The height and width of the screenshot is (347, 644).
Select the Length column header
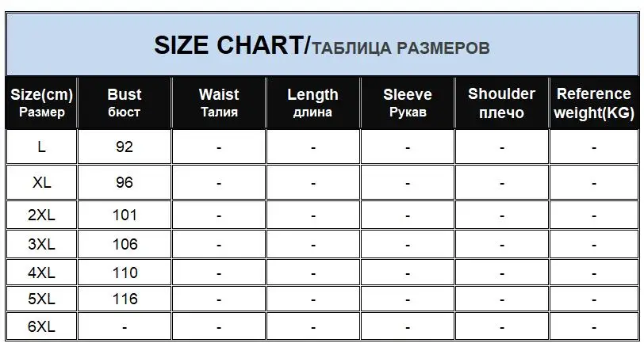(313, 102)
